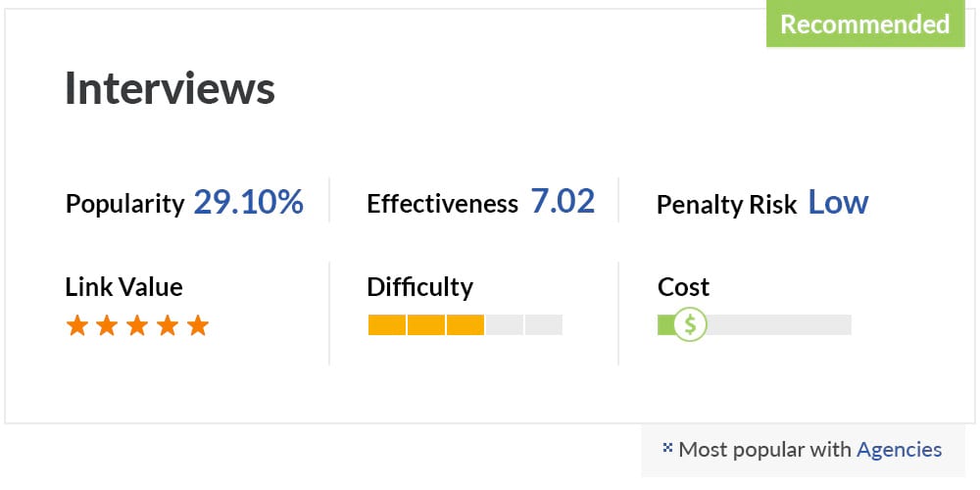Click the Low penalty risk value
The width and height of the screenshot is (980, 490).
point(838,203)
